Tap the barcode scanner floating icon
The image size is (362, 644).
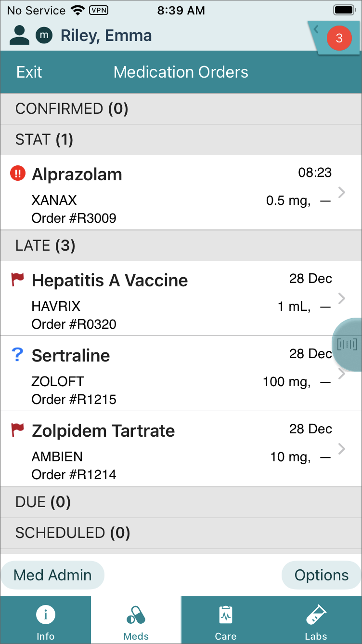348,344
